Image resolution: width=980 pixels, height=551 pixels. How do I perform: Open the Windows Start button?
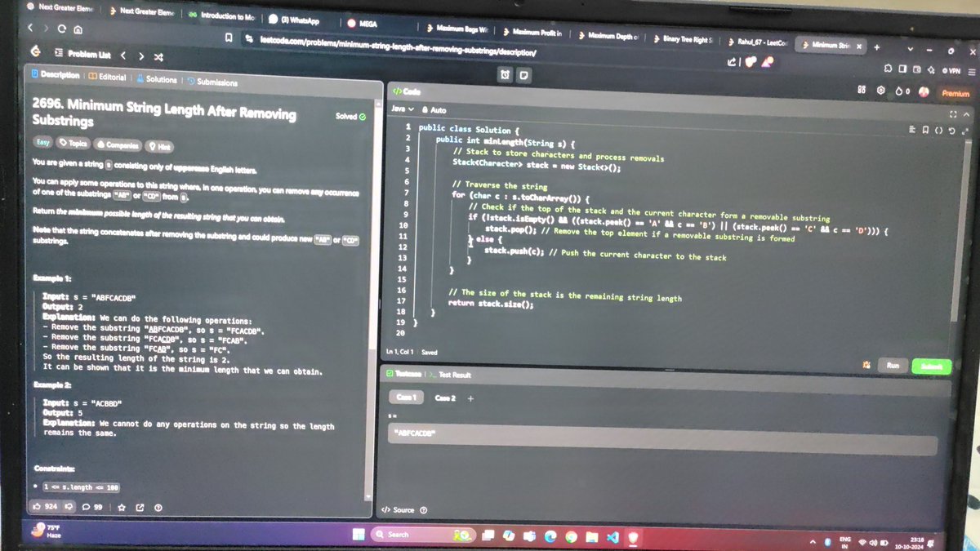coord(358,535)
